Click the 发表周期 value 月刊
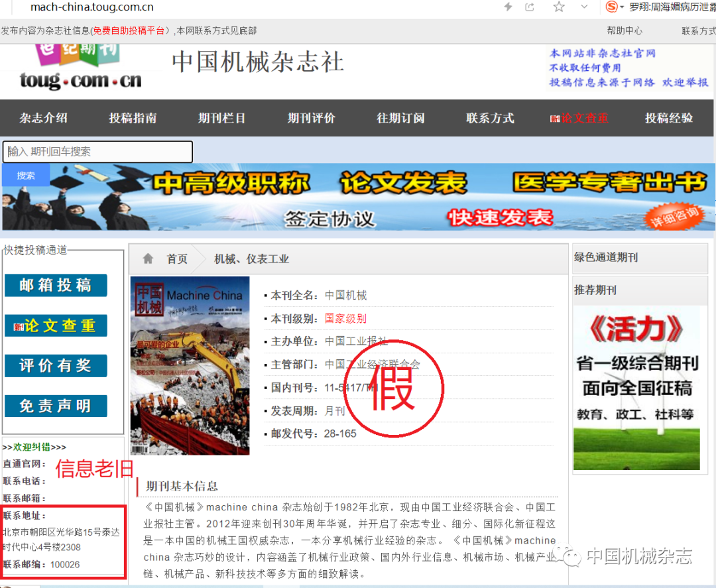716x588 pixels. (334, 411)
